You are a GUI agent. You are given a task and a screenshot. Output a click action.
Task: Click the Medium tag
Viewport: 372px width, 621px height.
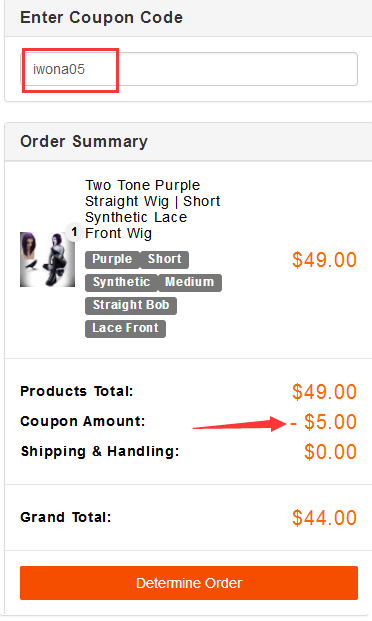click(x=189, y=282)
